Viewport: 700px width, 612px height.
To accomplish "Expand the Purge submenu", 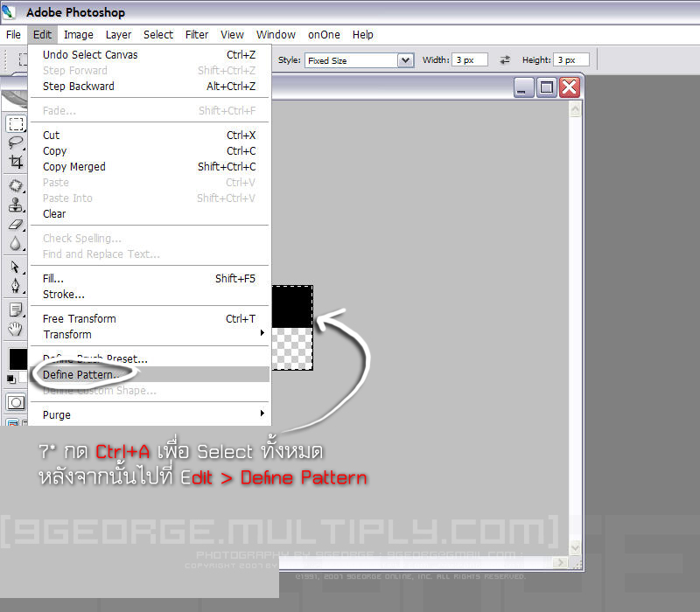I will tap(150, 414).
